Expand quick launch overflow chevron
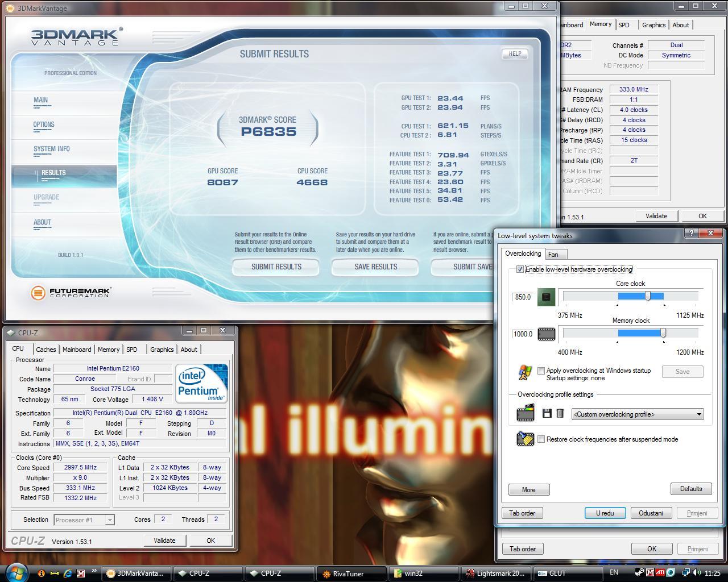Image resolution: width=728 pixels, height=582 pixels. point(94,571)
